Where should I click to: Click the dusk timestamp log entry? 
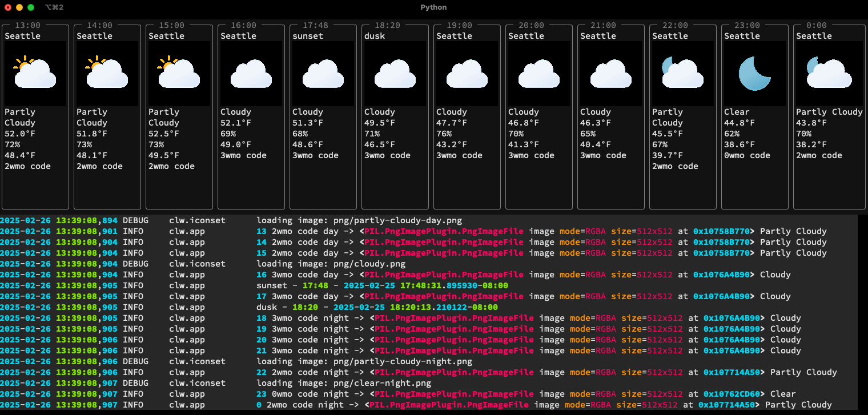pyautogui.click(x=377, y=307)
